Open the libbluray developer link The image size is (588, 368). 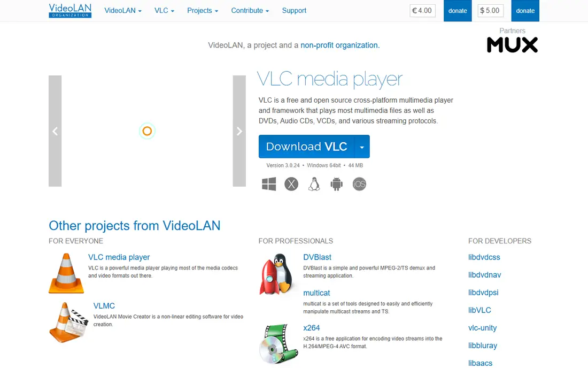pos(483,345)
